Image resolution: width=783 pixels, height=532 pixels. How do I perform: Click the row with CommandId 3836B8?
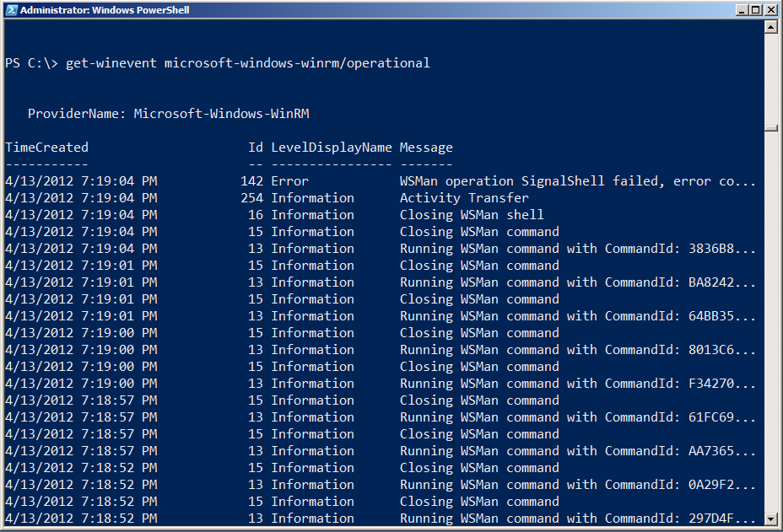tap(577, 249)
